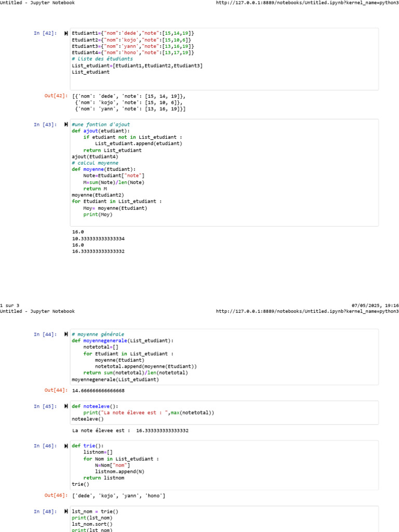This screenshot has width=399, height=532.
Task: Click the Etudiant2 'kojo' definition line
Action: [x=131, y=39]
